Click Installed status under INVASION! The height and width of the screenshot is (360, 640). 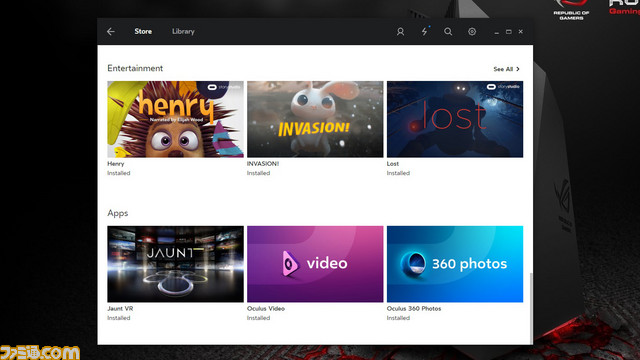[x=258, y=173]
